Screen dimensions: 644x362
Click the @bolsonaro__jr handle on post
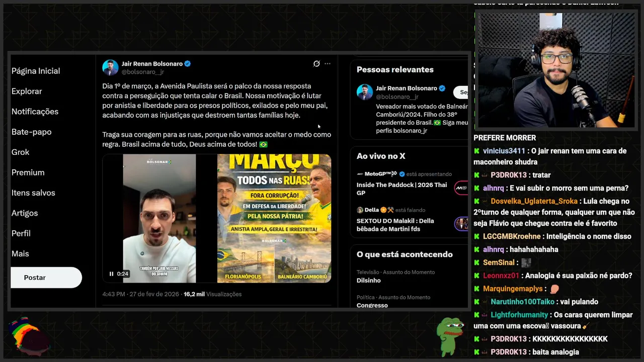[143, 72]
